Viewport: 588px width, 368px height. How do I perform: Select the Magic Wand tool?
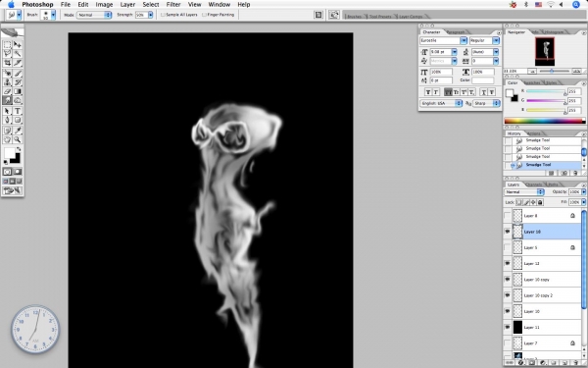pos(18,54)
